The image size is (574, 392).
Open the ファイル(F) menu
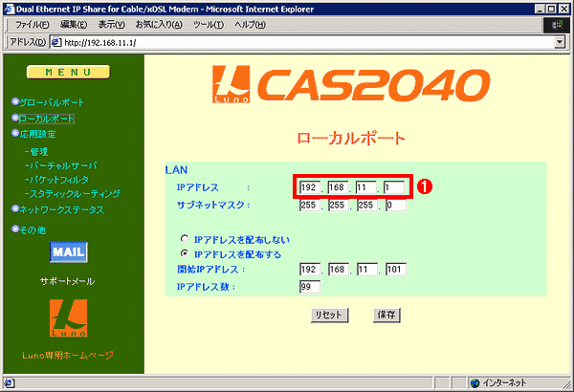tap(32, 25)
